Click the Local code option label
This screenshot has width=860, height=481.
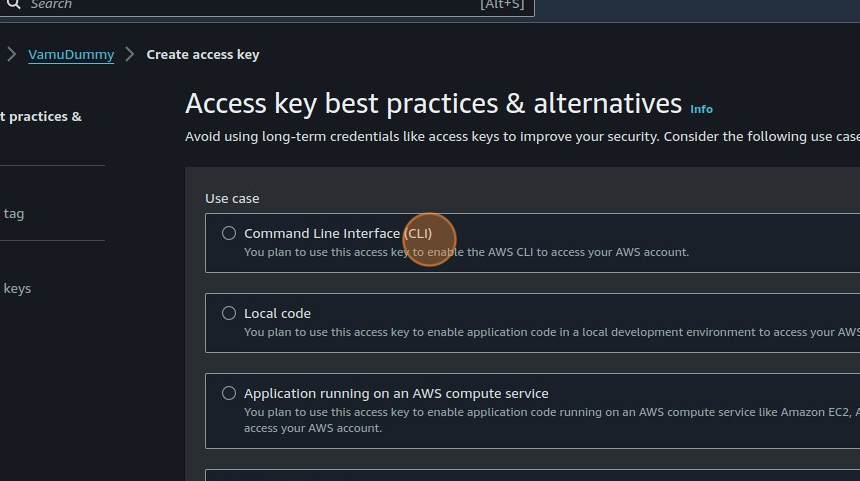[x=277, y=313]
